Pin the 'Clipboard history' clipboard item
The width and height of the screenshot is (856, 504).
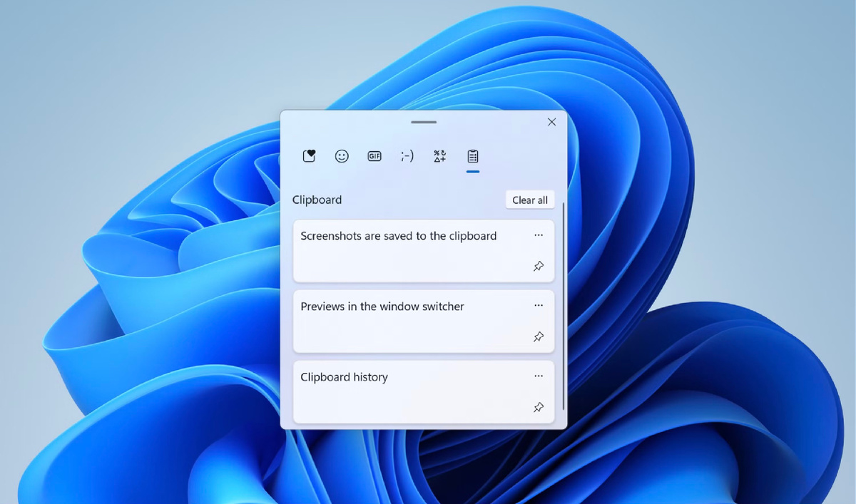(539, 407)
